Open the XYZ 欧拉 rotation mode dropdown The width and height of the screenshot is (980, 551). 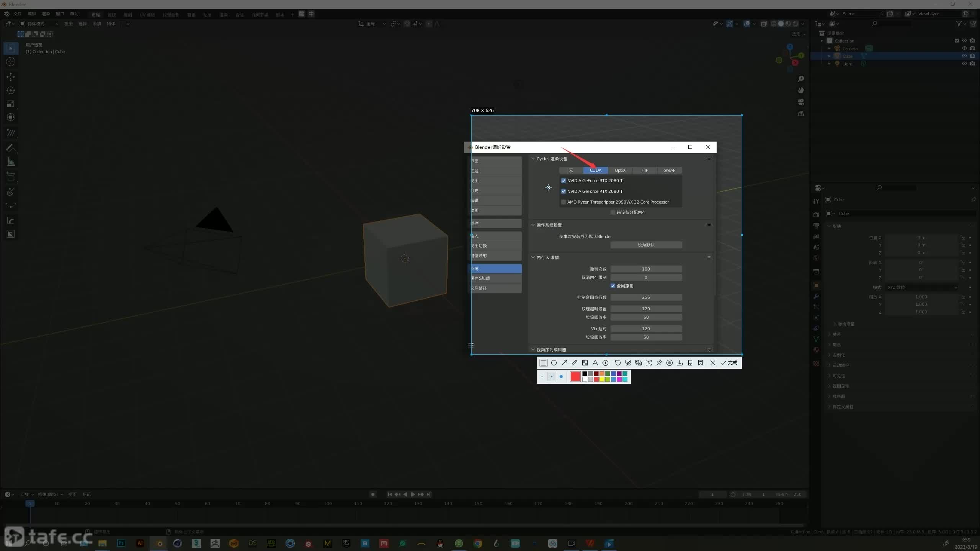(922, 287)
